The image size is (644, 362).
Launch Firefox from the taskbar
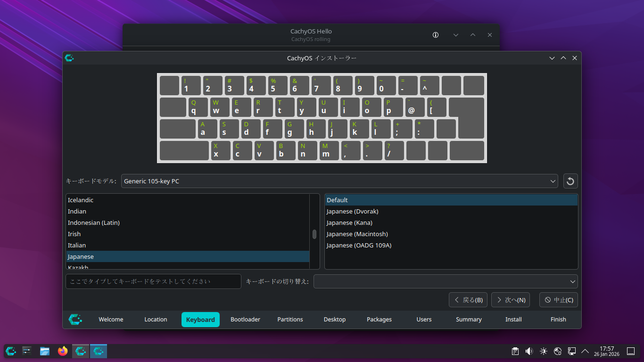point(63,351)
